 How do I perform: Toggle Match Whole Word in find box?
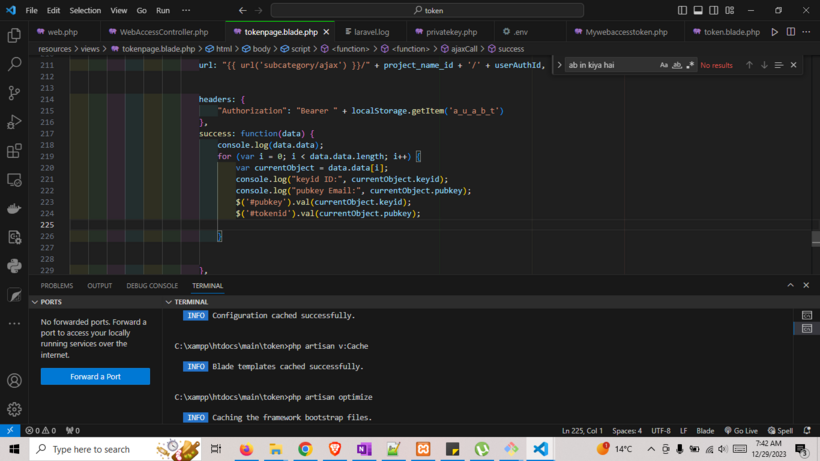pyautogui.click(x=677, y=65)
